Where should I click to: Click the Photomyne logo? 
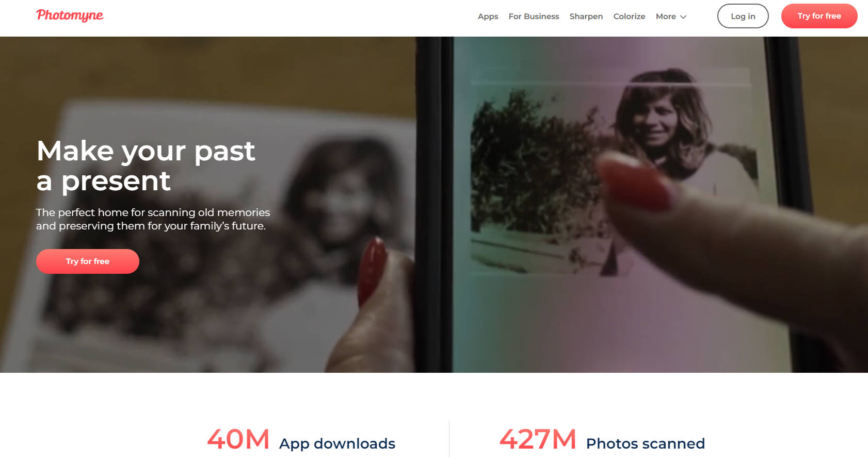click(x=70, y=15)
